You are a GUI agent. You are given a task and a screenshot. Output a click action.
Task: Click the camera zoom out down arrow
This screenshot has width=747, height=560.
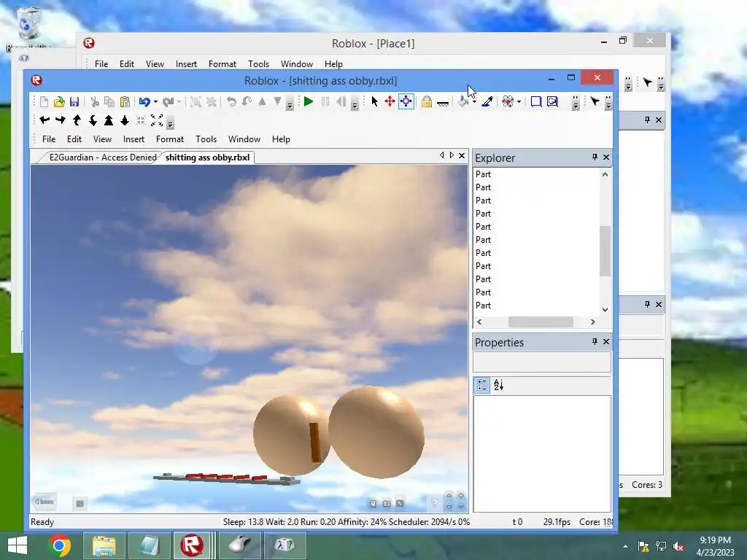click(125, 120)
